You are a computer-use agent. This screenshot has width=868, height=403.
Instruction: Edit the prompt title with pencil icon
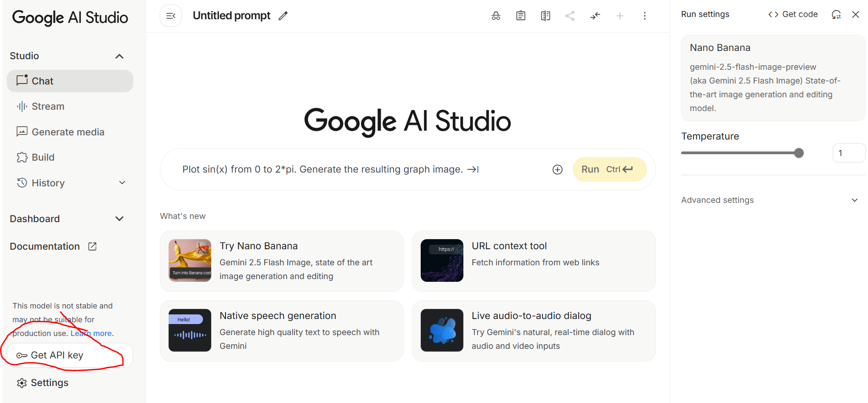283,16
